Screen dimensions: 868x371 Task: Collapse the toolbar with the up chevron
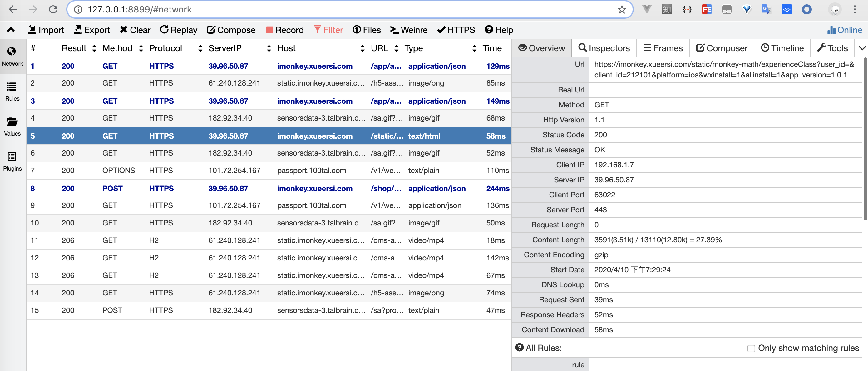[11, 30]
